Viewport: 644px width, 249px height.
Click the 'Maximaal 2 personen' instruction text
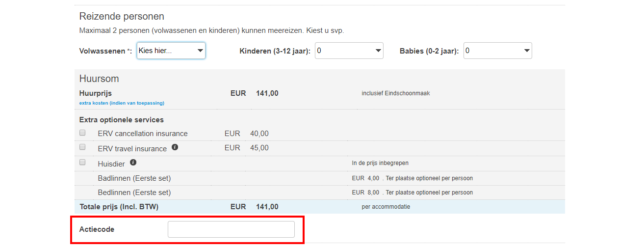click(211, 30)
